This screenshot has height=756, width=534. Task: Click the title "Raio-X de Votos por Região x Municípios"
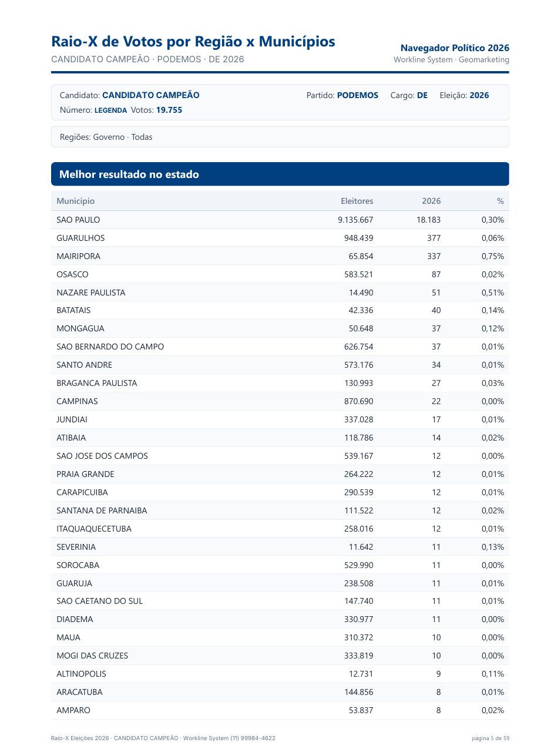tap(193, 42)
